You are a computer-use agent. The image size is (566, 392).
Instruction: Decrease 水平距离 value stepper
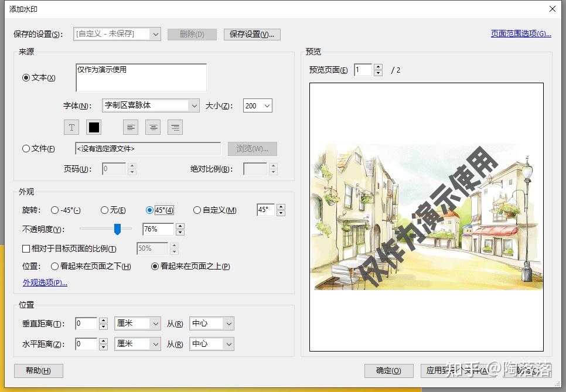[103, 347]
